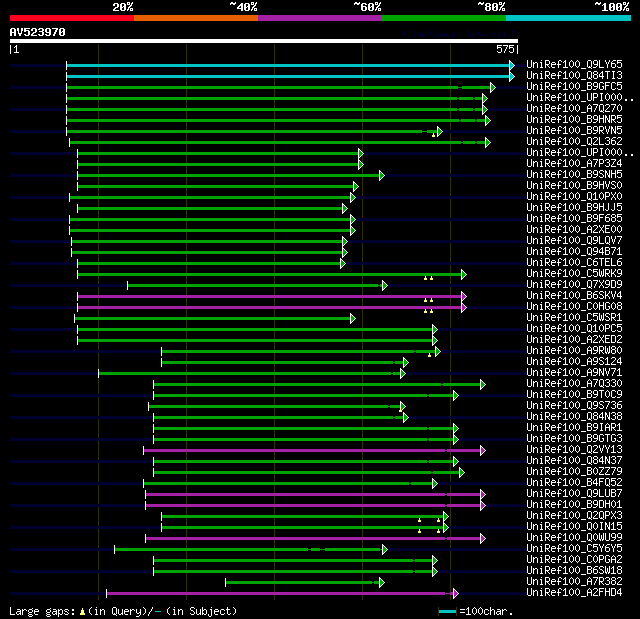Go to the UniRef100_Q2QPX3 entry
The height and width of the screenshot is (619, 640).
pyautogui.click(x=574, y=516)
